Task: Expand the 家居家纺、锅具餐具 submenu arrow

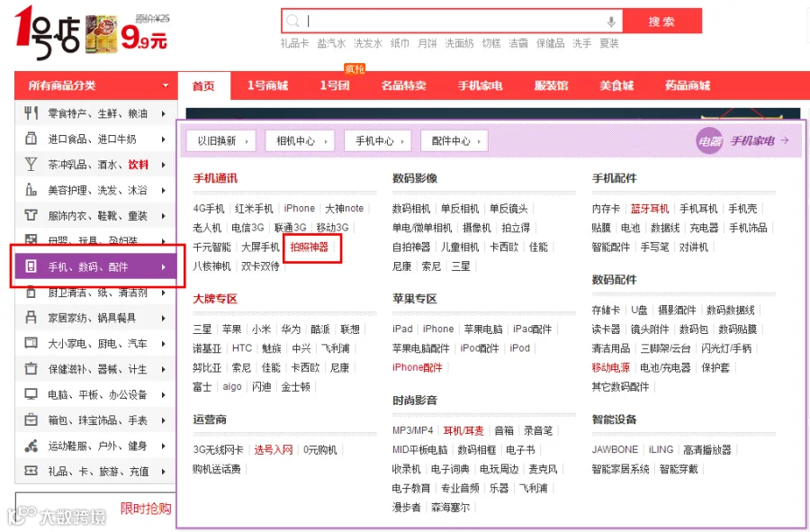Action: tap(163, 318)
